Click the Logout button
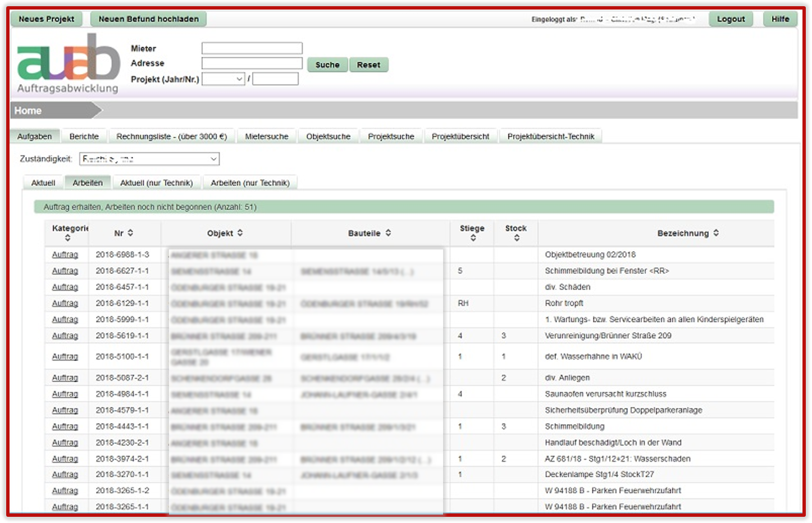812x523 pixels. [731, 19]
